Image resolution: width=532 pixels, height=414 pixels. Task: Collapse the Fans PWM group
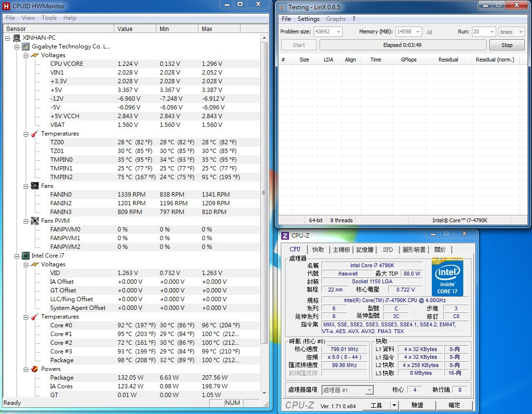coord(26,221)
